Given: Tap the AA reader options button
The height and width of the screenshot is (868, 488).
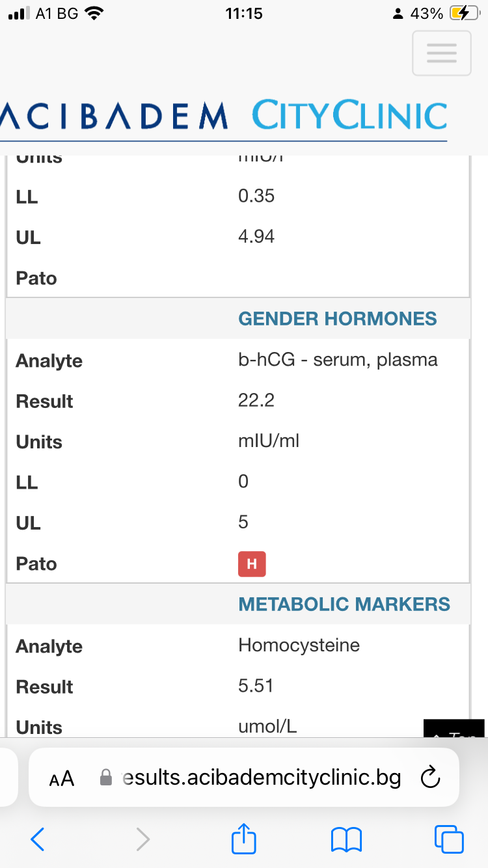Looking at the screenshot, I should tap(62, 778).
